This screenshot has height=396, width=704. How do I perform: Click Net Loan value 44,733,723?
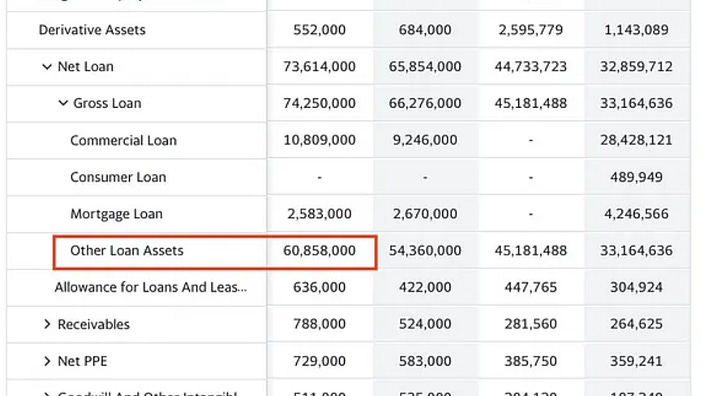(531, 66)
